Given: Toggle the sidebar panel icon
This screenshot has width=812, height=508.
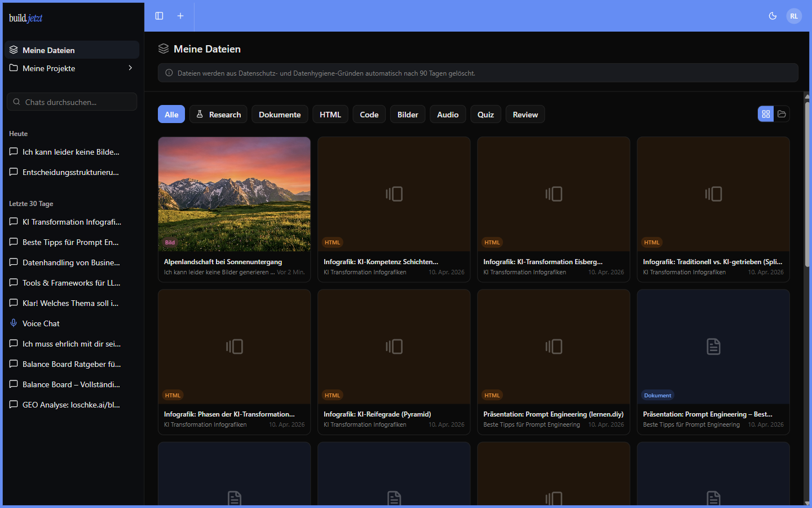Looking at the screenshot, I should (x=159, y=16).
